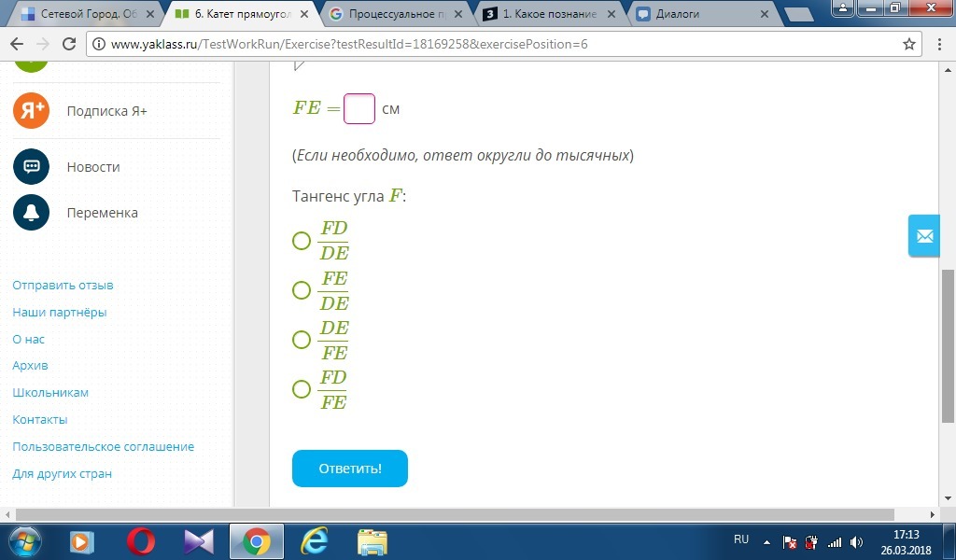This screenshot has width=956, height=560.
Task: Select answer FE/DE for tangent
Action: click(301, 290)
